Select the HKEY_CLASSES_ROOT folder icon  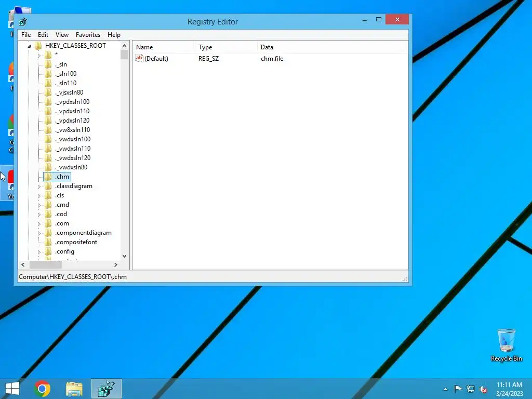click(x=38, y=46)
